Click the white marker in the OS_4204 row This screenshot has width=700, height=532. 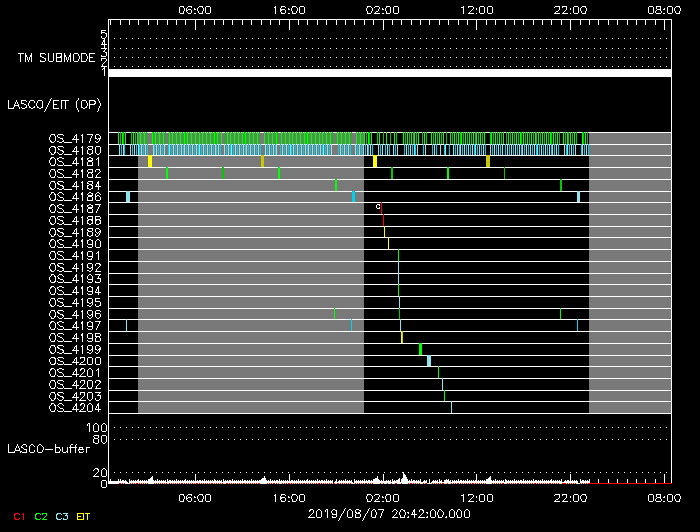(451, 408)
